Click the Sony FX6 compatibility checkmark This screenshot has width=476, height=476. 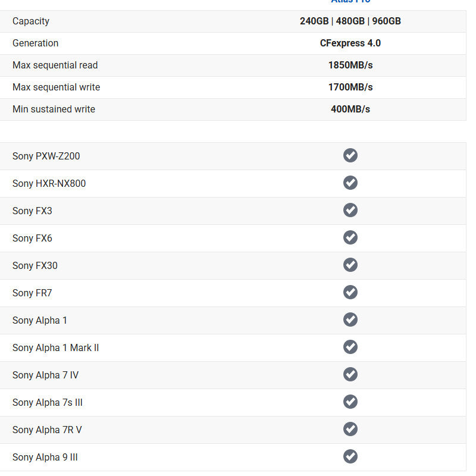point(350,237)
